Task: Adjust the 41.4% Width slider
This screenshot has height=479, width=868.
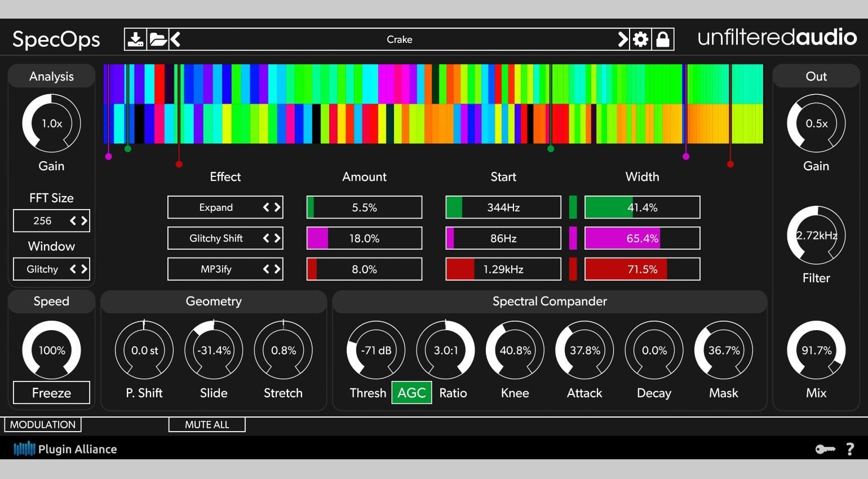Action: point(642,207)
